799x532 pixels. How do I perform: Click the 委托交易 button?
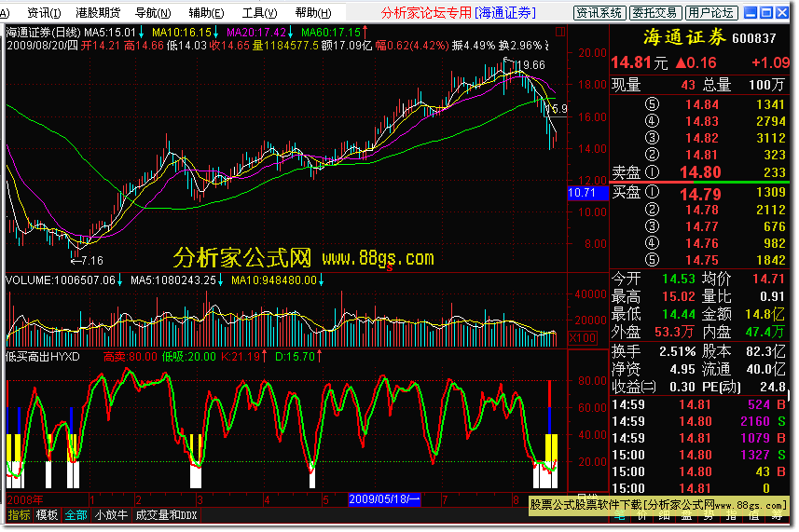pyautogui.click(x=655, y=13)
